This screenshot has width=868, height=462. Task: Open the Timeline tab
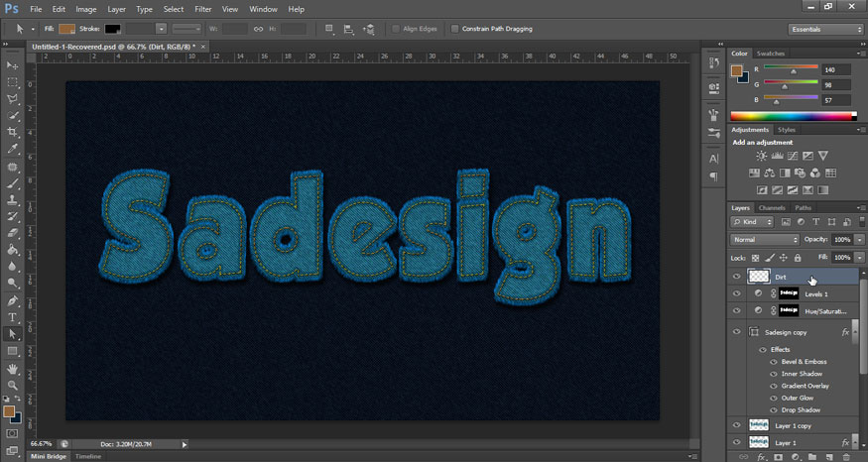88,456
